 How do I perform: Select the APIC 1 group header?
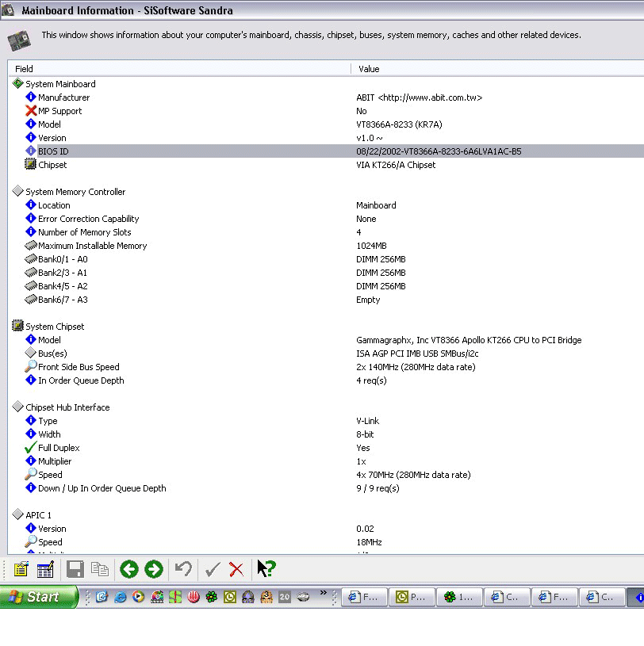click(x=38, y=515)
